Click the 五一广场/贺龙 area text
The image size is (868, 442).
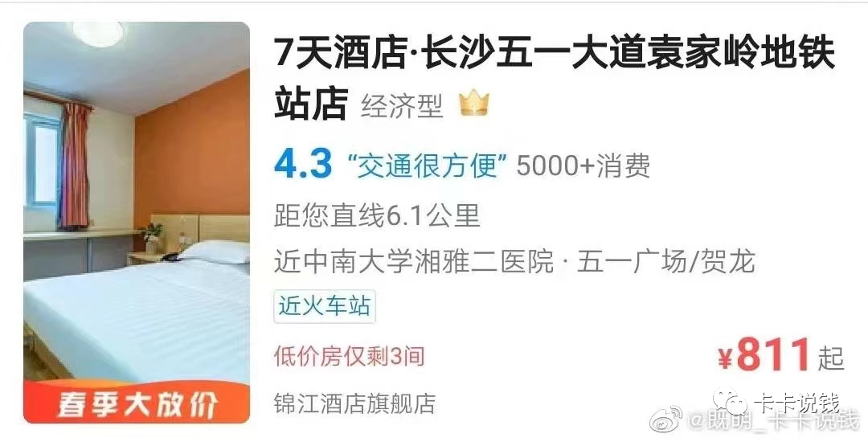666,262
